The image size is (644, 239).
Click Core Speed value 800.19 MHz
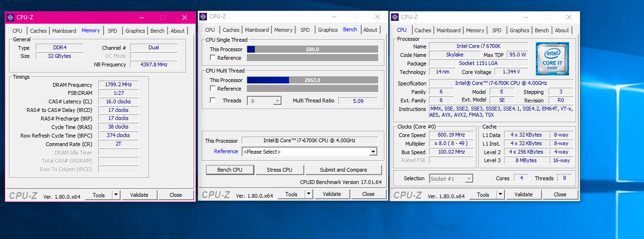coord(452,135)
